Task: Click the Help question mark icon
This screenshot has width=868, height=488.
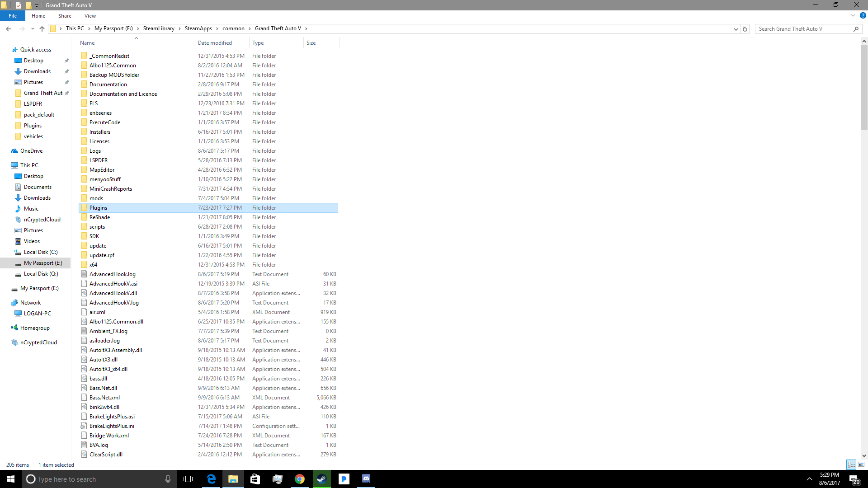Action: [863, 15]
